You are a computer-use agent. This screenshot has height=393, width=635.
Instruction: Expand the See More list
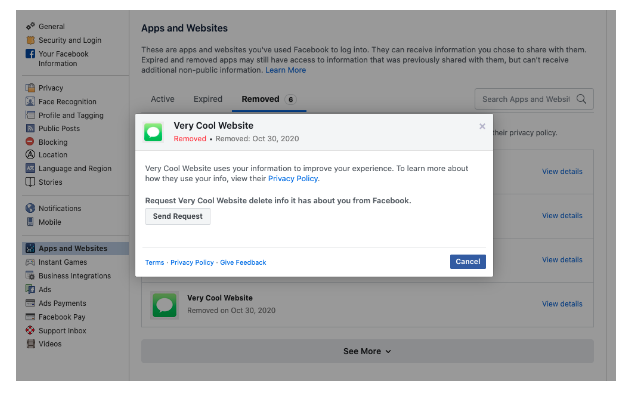[x=367, y=351]
